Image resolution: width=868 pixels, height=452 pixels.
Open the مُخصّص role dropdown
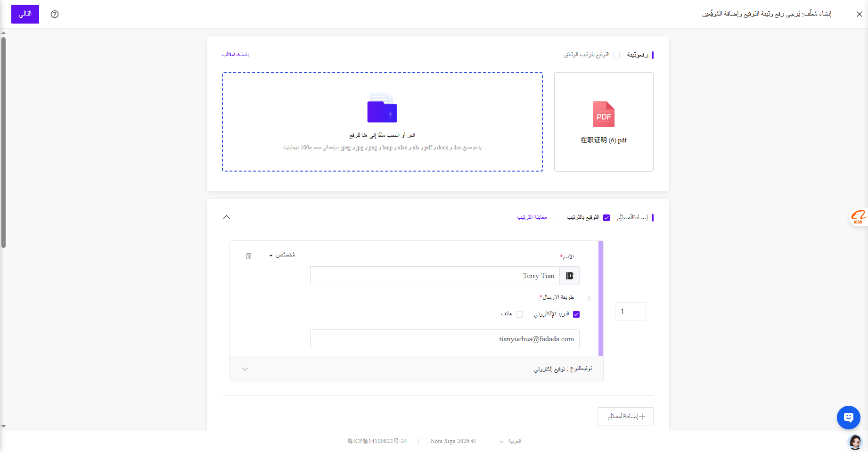(282, 255)
